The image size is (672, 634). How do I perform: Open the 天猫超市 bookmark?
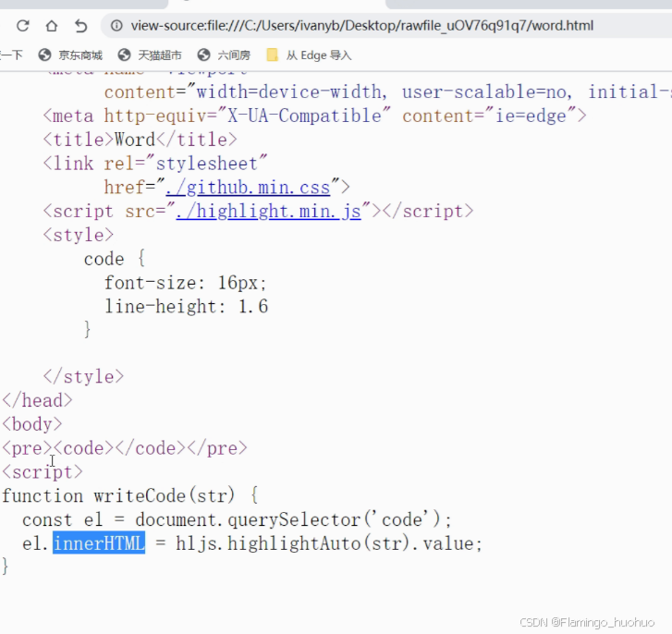150,55
